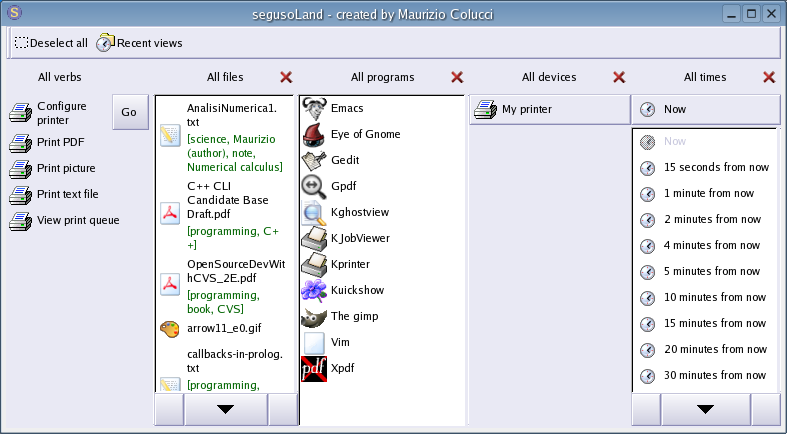
Task: Click the My printer device icon
Action: 486,109
